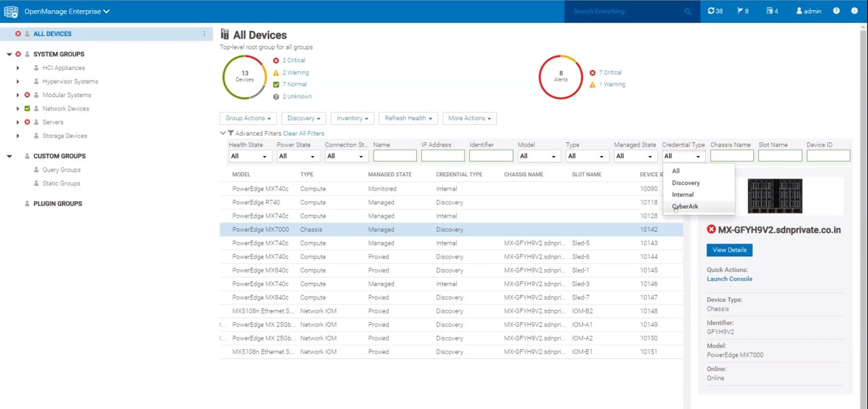The width and height of the screenshot is (868, 409).
Task: Open the help question mark icon
Action: 836,12
